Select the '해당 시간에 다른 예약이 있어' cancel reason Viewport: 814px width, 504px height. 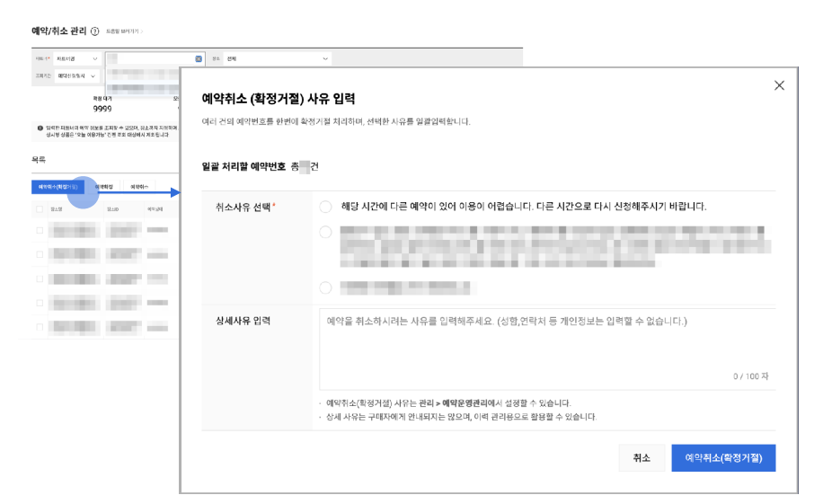click(x=325, y=206)
